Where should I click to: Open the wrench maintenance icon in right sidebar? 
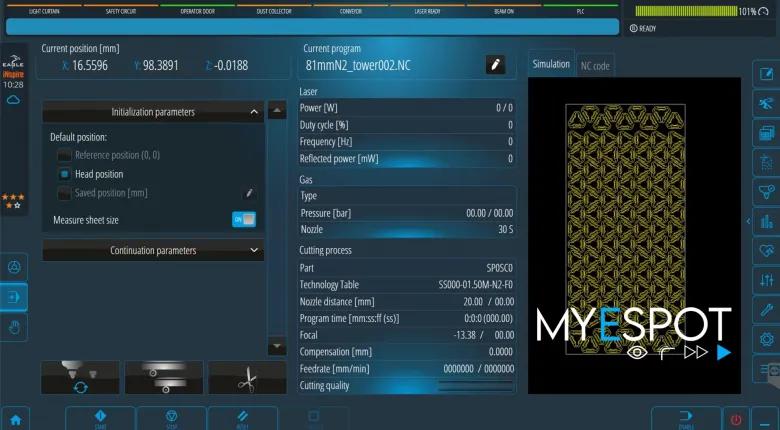[x=767, y=310]
